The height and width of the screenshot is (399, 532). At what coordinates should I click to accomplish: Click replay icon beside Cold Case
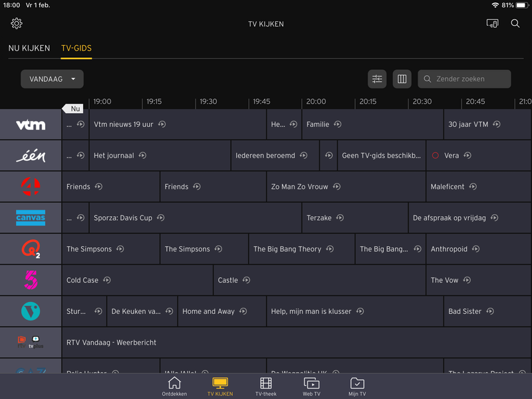(107, 280)
